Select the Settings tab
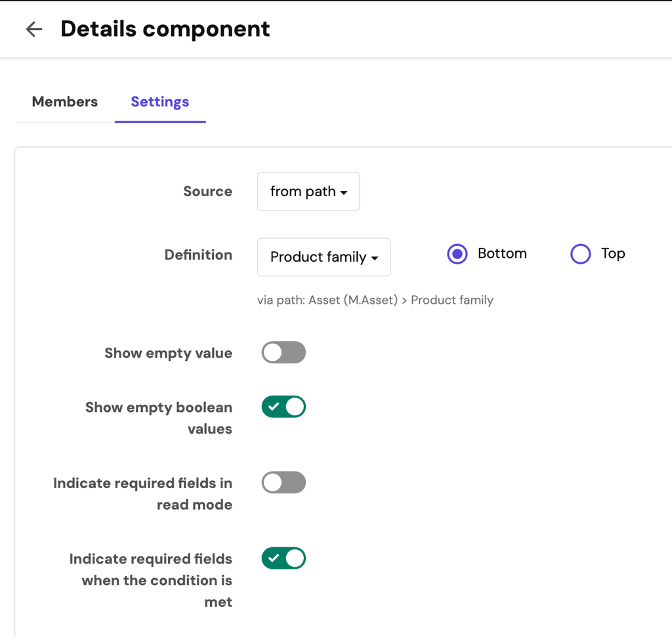Screen dimensions: 672x637 (x=159, y=102)
